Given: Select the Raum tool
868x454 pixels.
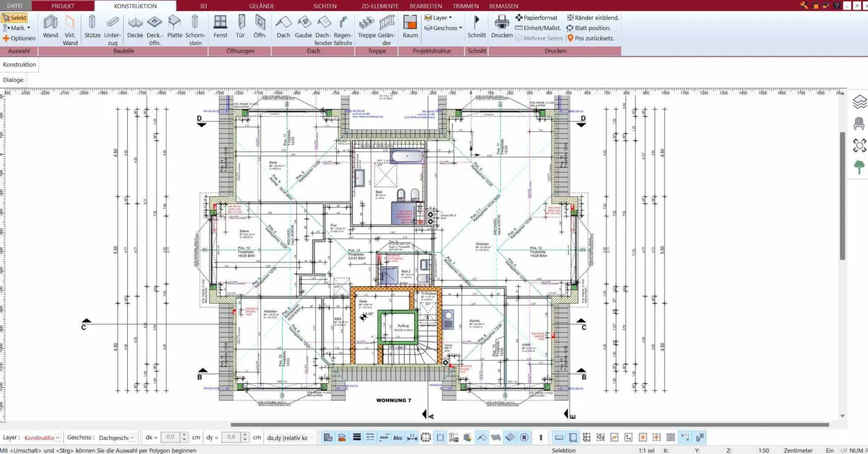Looking at the screenshot, I should coord(410,27).
